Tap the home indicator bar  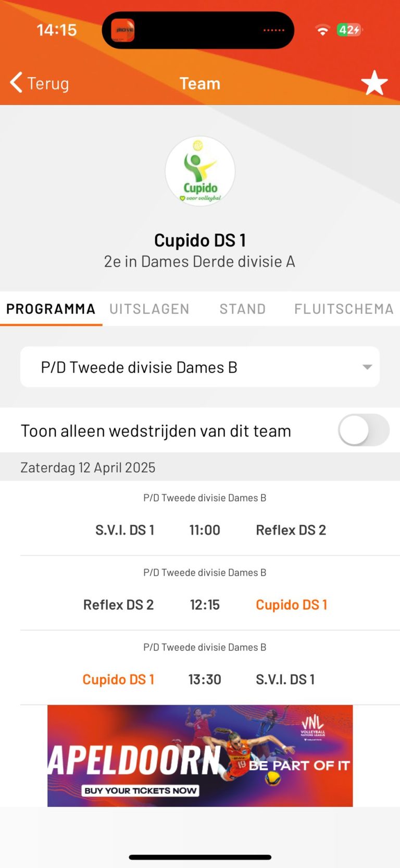[x=200, y=857]
